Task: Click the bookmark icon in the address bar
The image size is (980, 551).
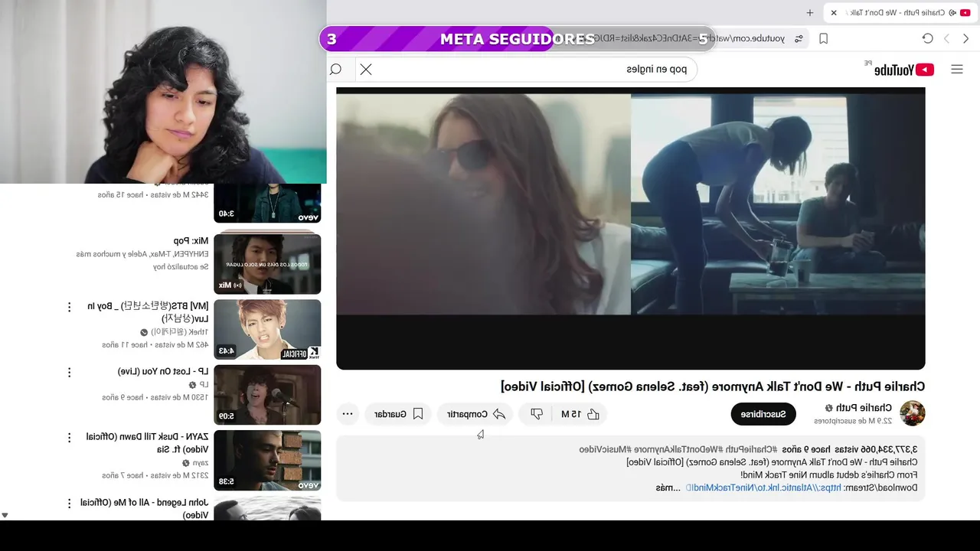Action: [x=824, y=38]
